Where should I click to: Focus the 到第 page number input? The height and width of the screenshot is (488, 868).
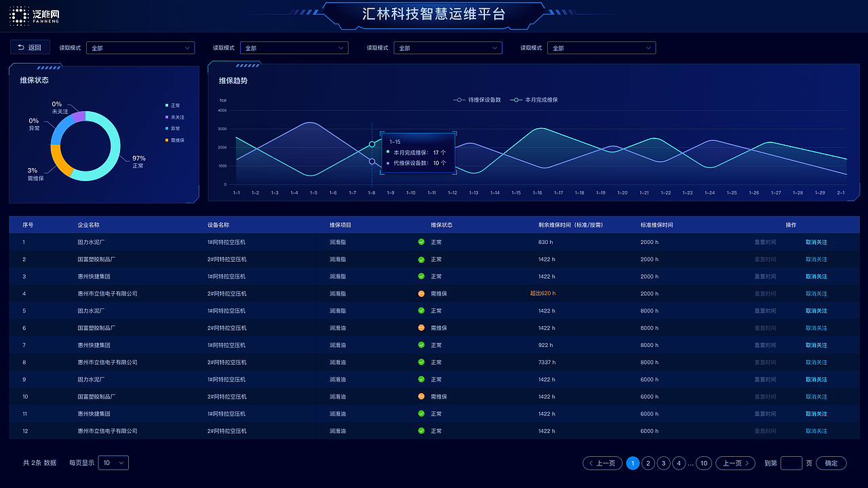tap(791, 464)
